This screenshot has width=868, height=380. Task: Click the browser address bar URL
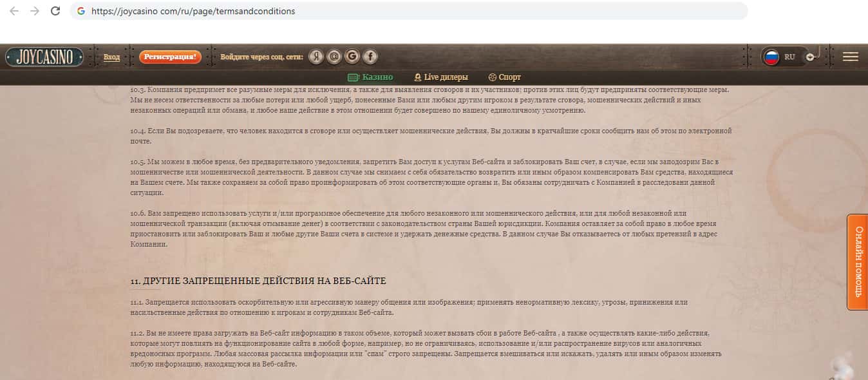tap(193, 11)
